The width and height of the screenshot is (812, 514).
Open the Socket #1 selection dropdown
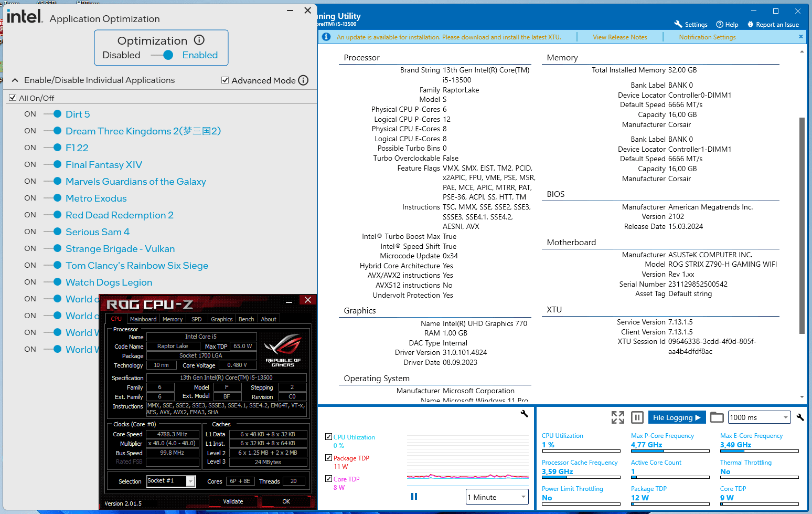click(171, 481)
